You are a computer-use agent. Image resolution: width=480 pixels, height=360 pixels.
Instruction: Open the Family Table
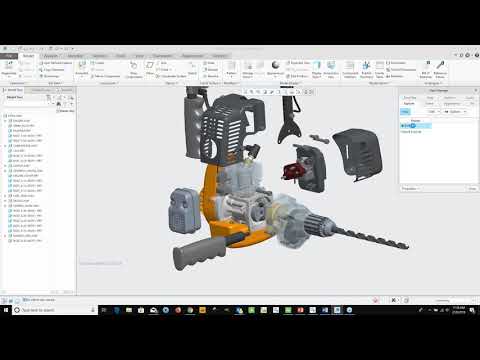(380, 69)
